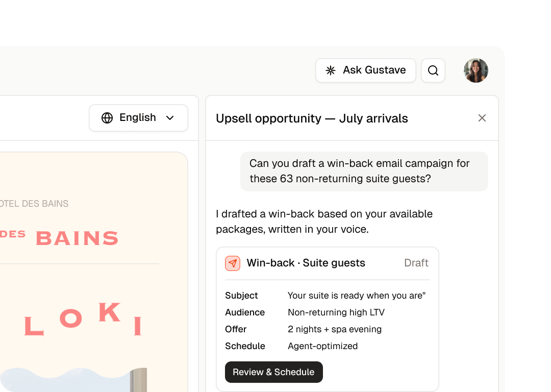The height and width of the screenshot is (392, 551).
Task: Click the BAINS heading in email preview
Action: point(78,238)
